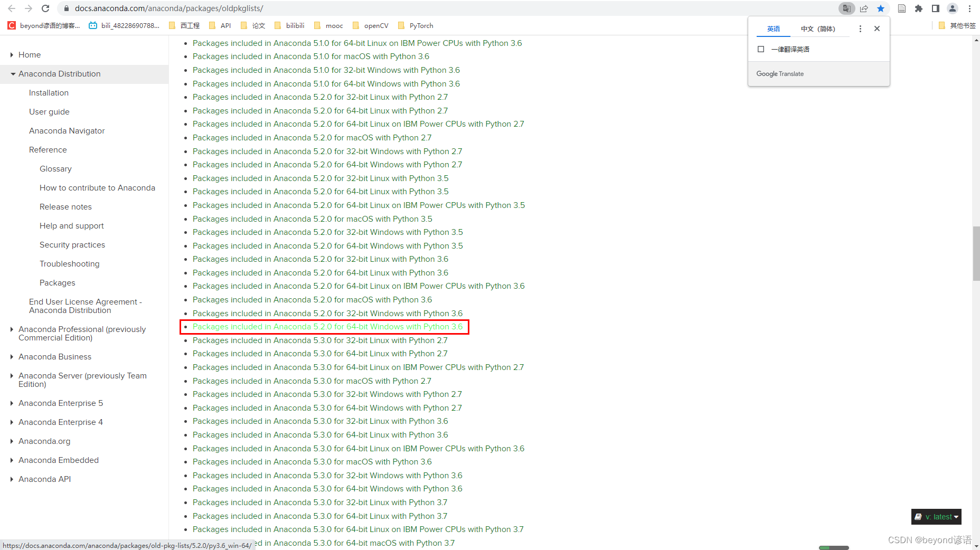Open the bili_48228690788 bookmark
The width and height of the screenshot is (980, 550).
click(124, 25)
